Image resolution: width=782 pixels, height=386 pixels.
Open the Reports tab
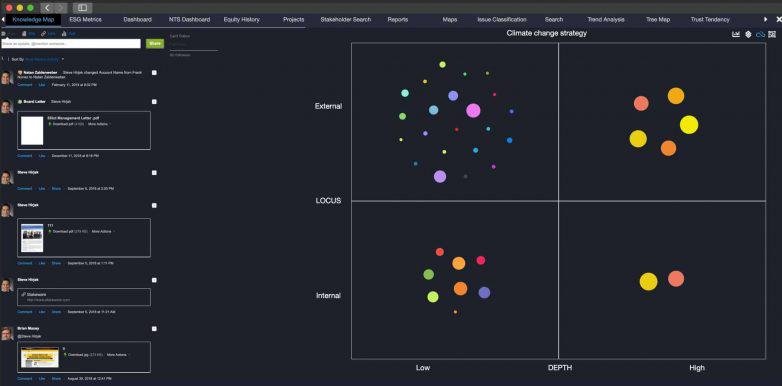coord(397,19)
